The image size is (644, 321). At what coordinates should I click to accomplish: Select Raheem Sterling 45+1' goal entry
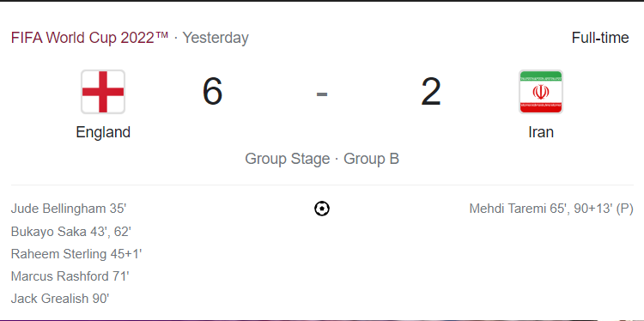[76, 254]
